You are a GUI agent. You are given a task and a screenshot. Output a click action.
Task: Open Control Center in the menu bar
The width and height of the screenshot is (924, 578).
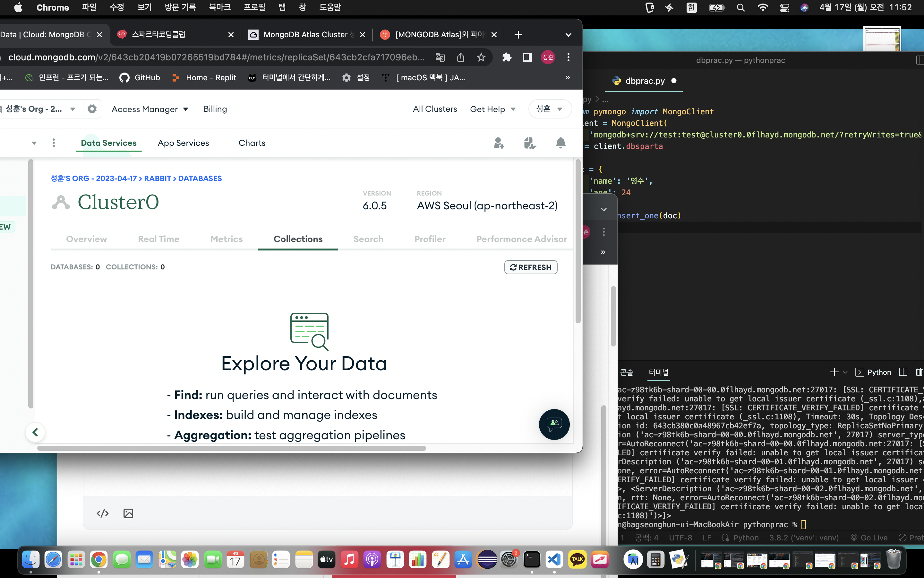coord(784,8)
